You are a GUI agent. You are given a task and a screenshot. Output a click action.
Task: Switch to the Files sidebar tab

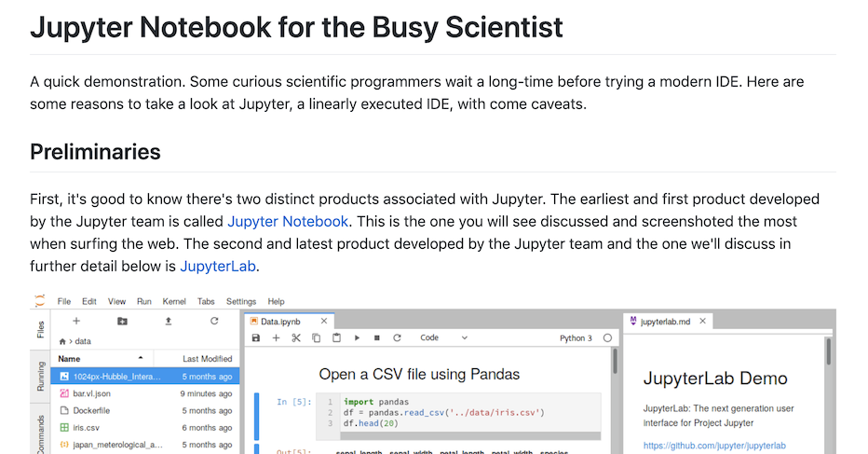tap(40, 329)
